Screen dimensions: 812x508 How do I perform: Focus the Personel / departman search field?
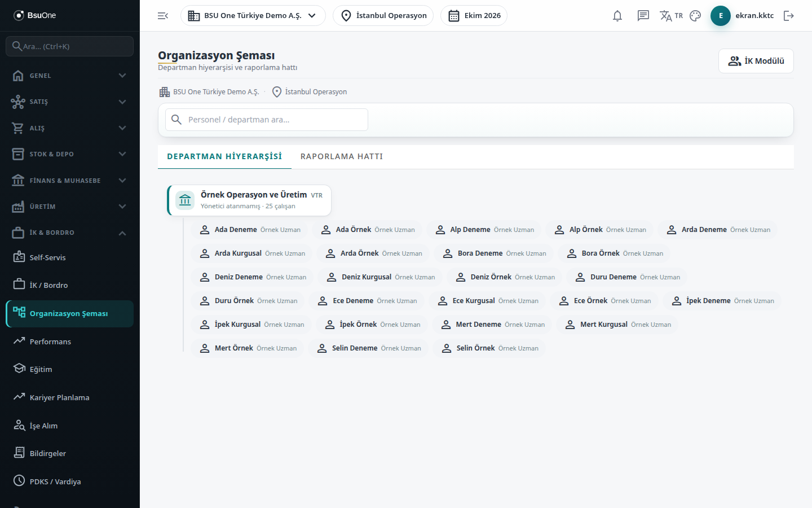267,120
